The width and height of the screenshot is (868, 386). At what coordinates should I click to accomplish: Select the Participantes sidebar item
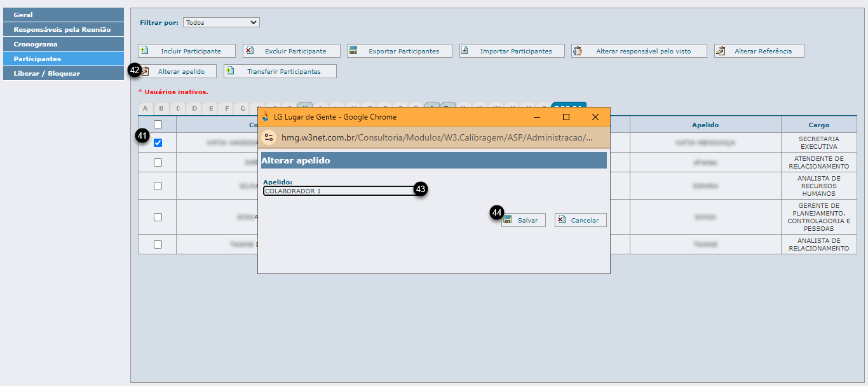click(x=62, y=59)
